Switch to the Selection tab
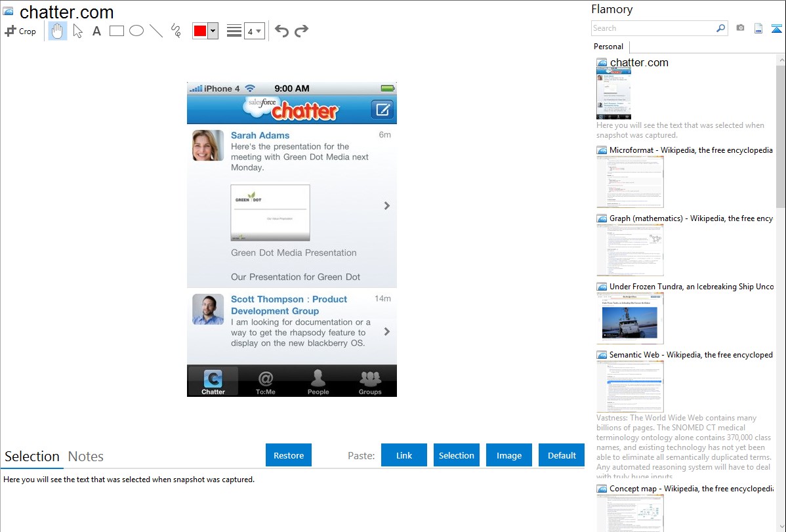Screen dimensions: 786x532 (32, 457)
